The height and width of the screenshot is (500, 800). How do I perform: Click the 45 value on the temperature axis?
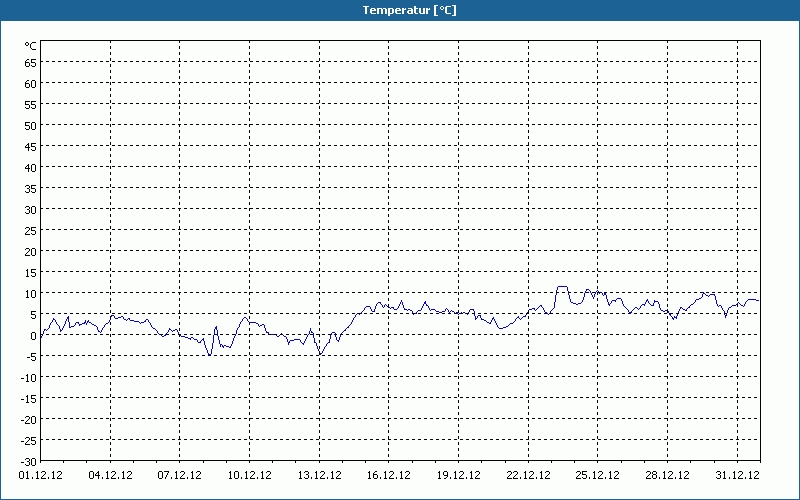[x=31, y=147]
